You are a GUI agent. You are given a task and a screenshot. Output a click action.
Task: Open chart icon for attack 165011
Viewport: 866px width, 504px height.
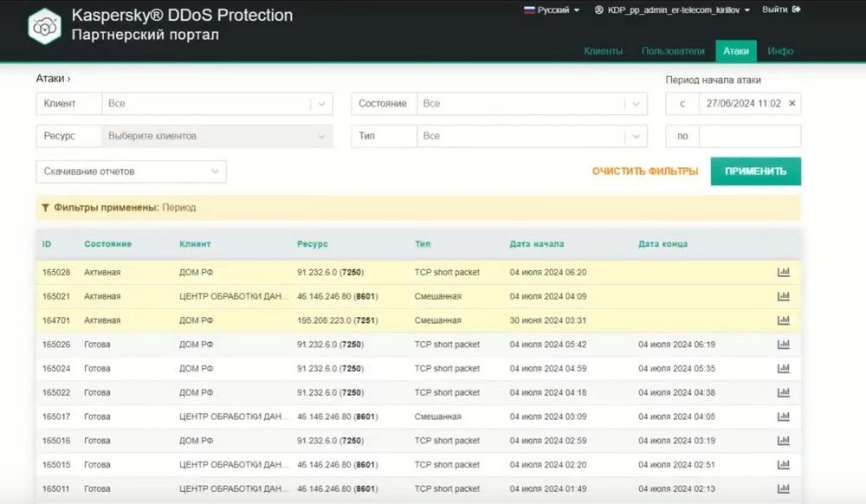click(x=783, y=488)
